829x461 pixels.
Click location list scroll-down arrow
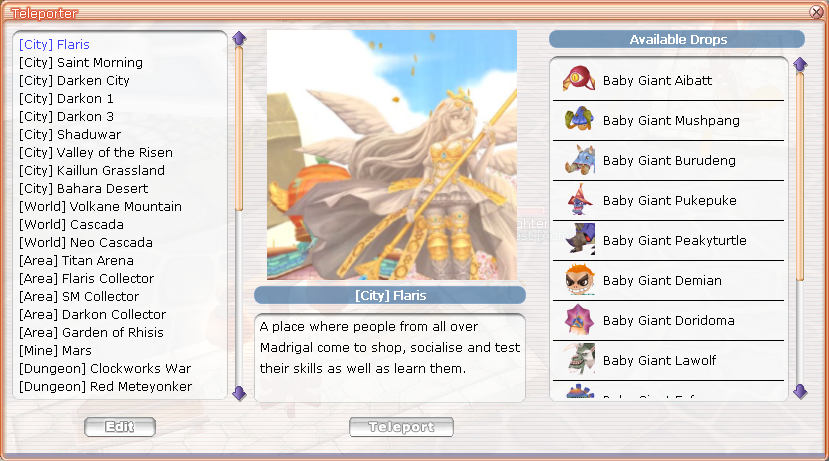[239, 393]
